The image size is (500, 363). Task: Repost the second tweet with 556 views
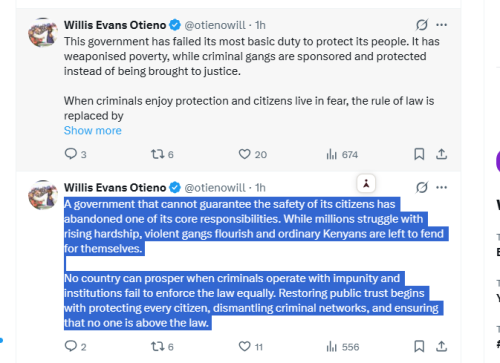[162, 347]
